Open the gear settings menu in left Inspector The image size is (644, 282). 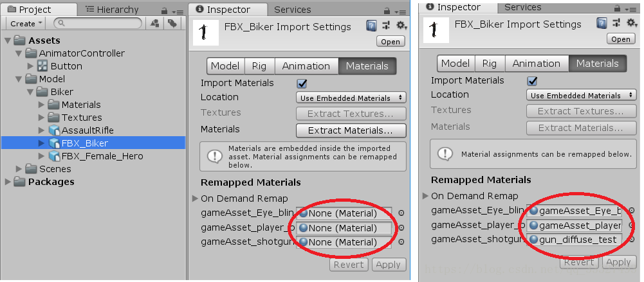click(401, 26)
